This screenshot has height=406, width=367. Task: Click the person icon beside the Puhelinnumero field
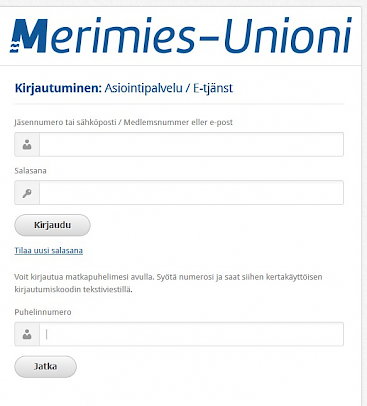27,334
